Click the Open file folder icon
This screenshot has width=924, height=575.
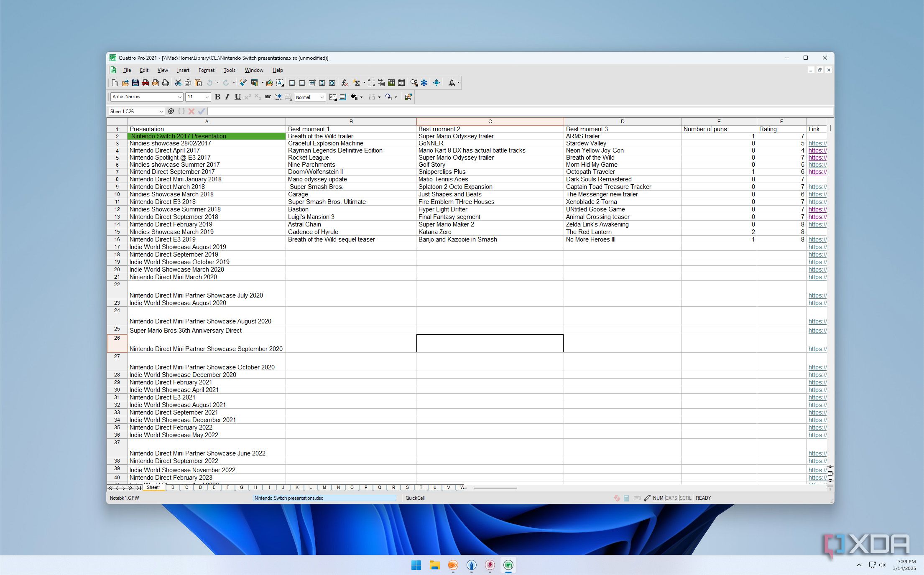pos(125,83)
